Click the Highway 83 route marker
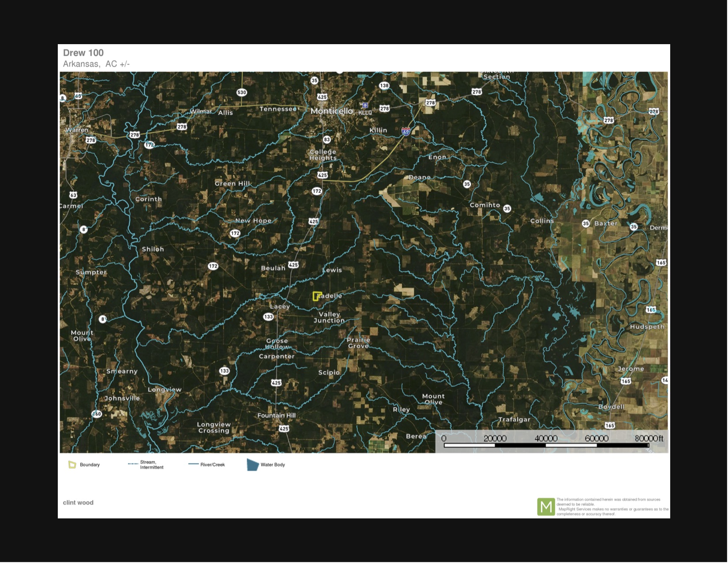 [326, 140]
